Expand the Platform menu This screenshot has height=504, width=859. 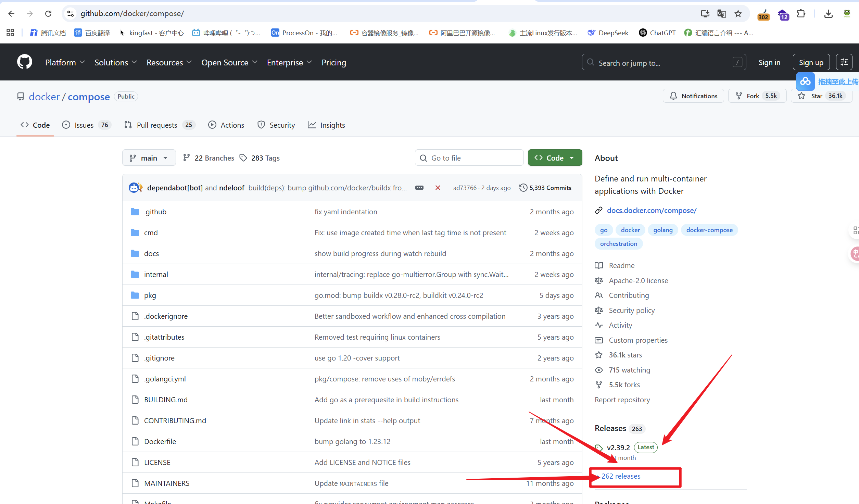click(65, 62)
